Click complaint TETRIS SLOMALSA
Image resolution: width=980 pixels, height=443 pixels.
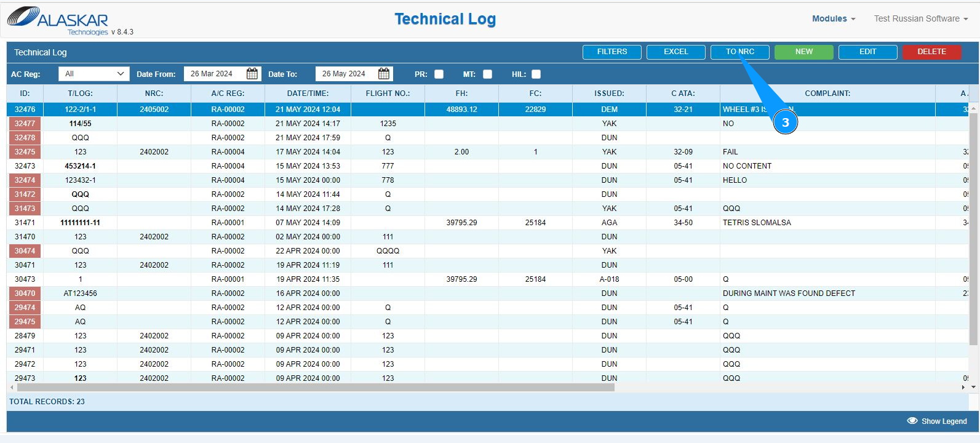pos(757,223)
